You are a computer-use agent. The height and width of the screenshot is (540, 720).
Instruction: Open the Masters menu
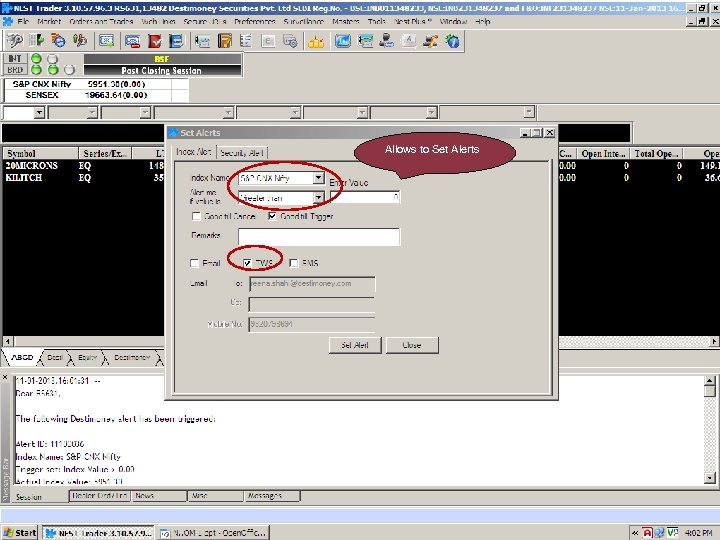346,21
